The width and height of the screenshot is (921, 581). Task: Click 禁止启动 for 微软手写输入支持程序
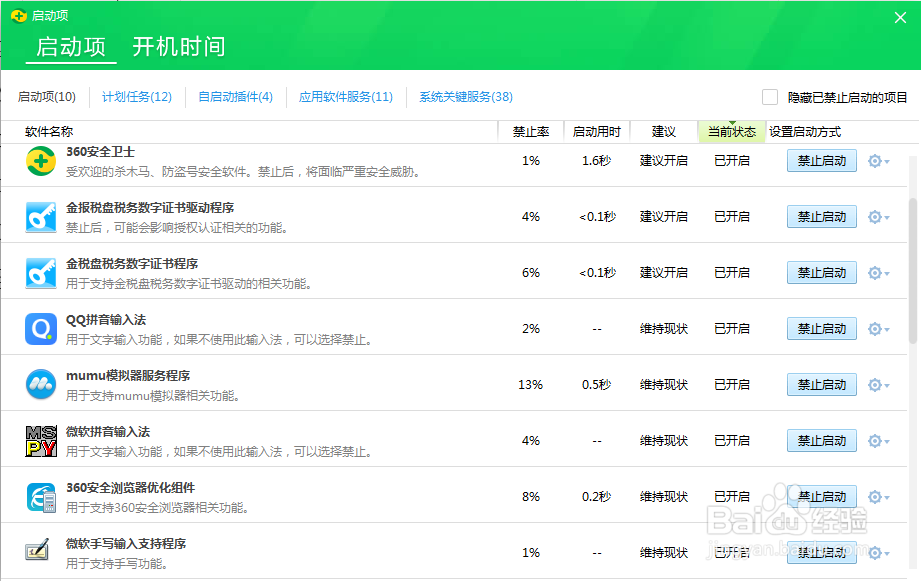(822, 553)
